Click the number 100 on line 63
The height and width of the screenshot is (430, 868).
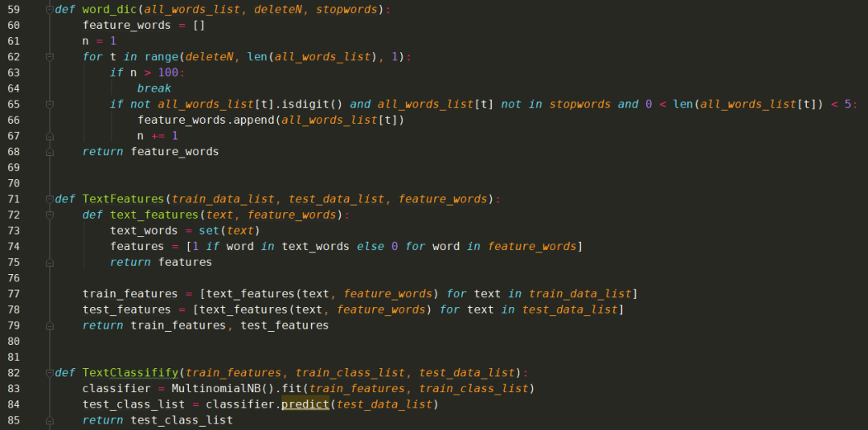point(168,72)
